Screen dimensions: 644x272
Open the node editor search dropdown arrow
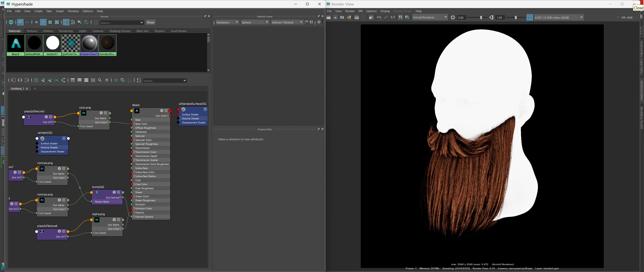(185, 81)
